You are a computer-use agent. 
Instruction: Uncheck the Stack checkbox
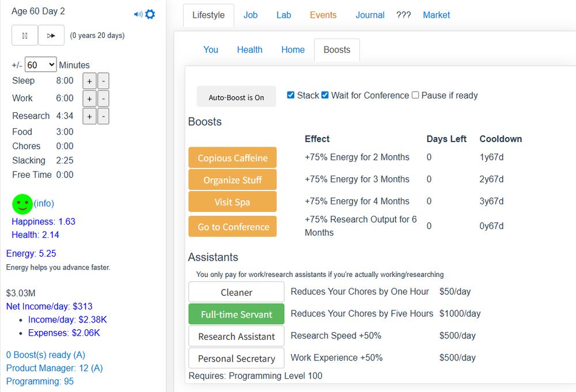[291, 95]
